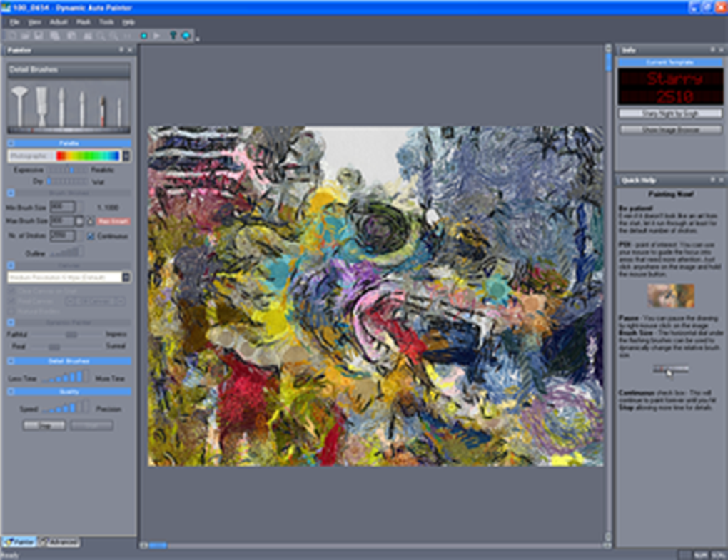Image resolution: width=728 pixels, height=560 pixels.
Task: Switch to the Advanced tab
Action: coord(59,542)
